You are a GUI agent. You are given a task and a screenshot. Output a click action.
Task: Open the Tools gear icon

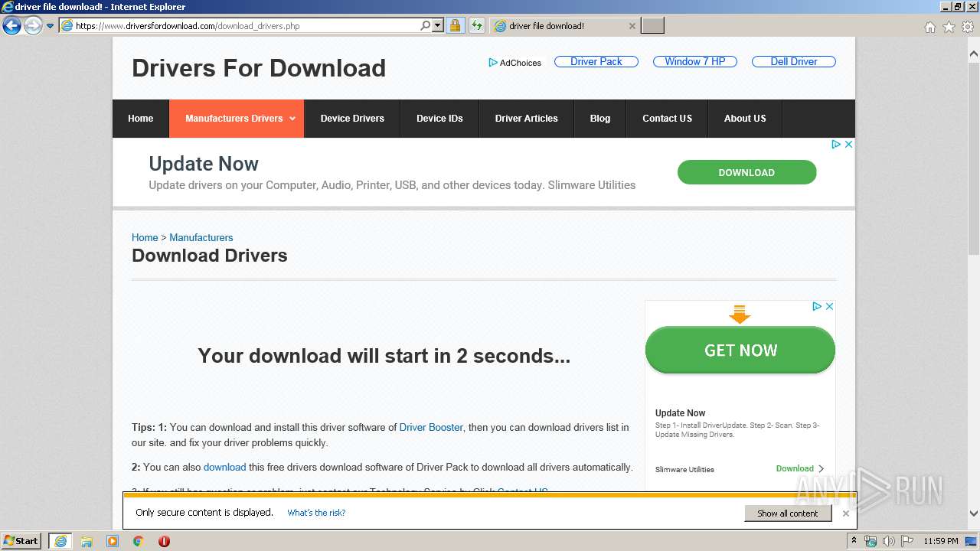pyautogui.click(x=968, y=27)
